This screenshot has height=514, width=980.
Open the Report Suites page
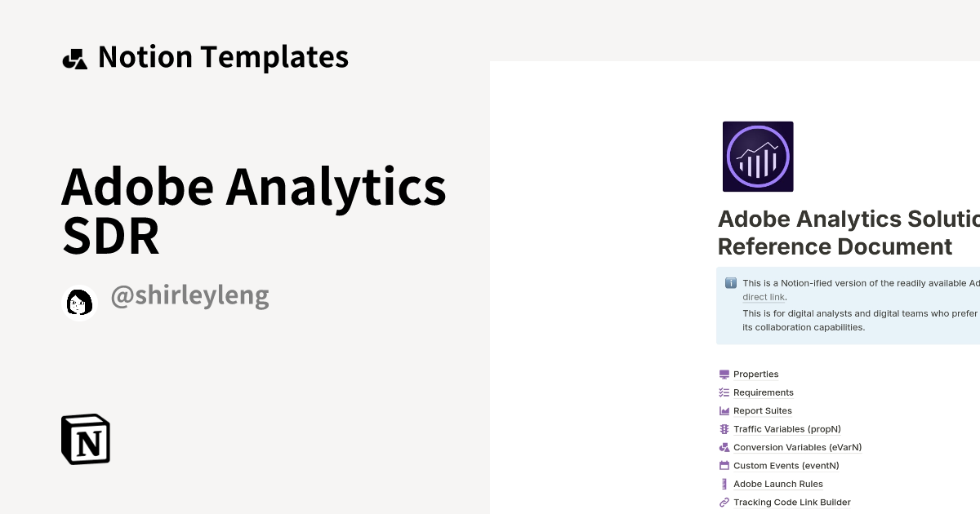(762, 410)
